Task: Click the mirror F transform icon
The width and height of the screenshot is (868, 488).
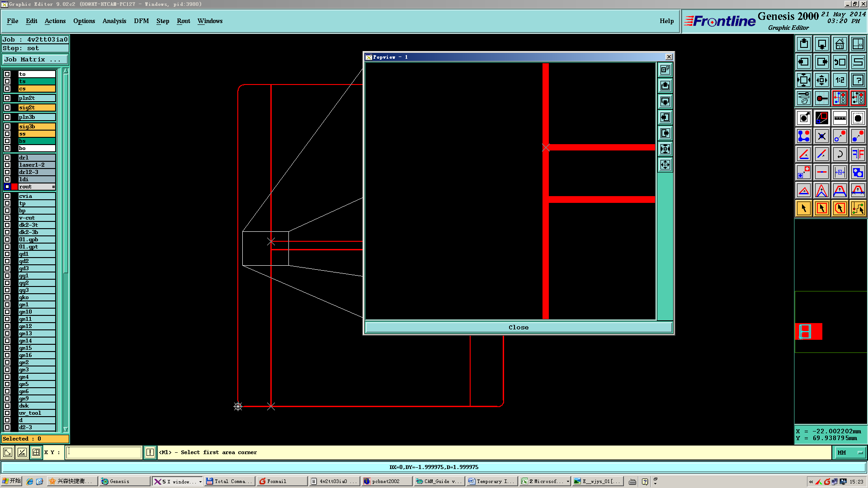Action: coord(858,154)
